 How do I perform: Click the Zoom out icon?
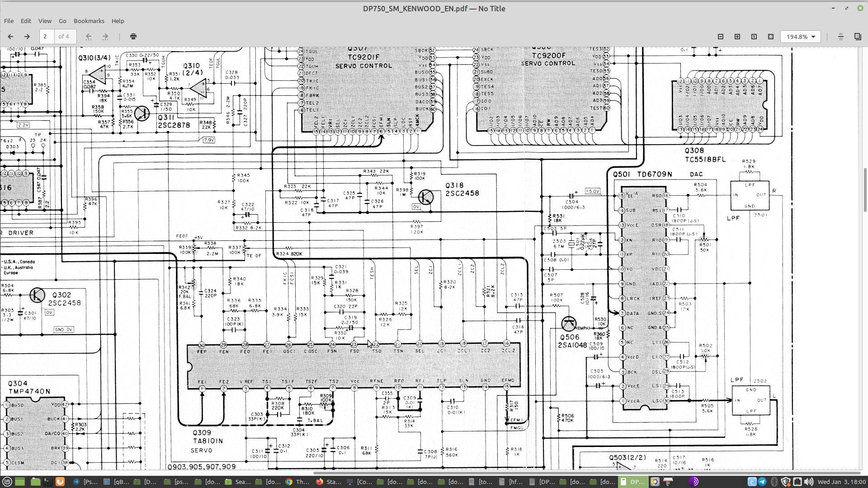[x=721, y=37]
